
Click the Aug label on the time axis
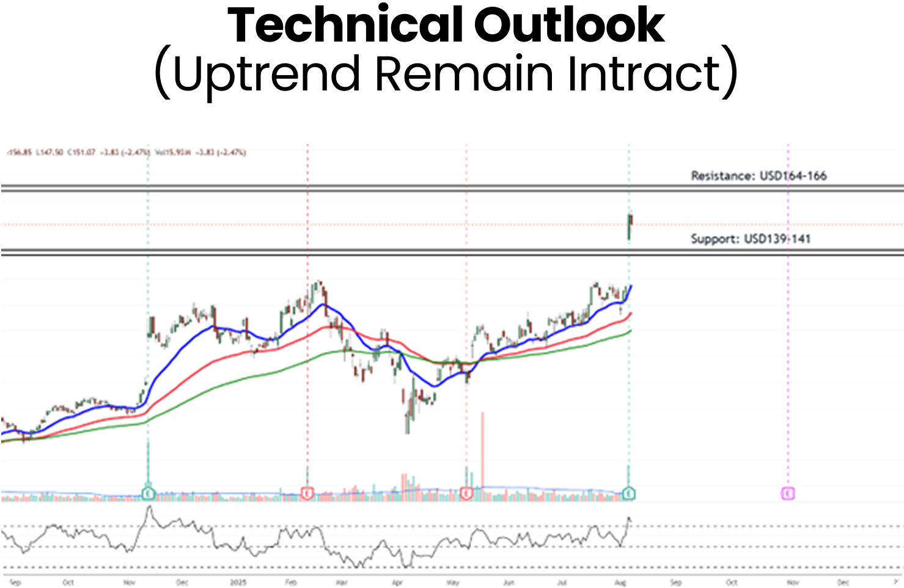pyautogui.click(x=620, y=582)
